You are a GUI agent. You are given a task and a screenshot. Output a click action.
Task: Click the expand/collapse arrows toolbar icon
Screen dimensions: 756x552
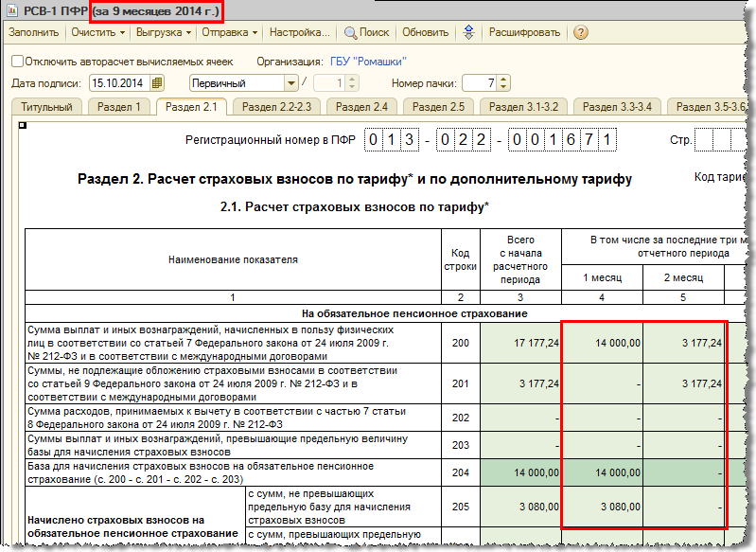[468, 32]
